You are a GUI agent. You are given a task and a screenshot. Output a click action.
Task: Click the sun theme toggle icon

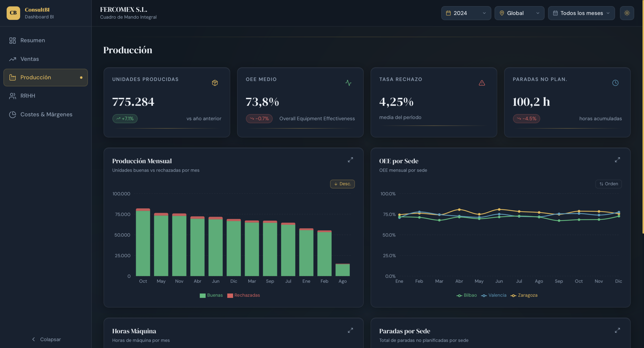tap(627, 13)
